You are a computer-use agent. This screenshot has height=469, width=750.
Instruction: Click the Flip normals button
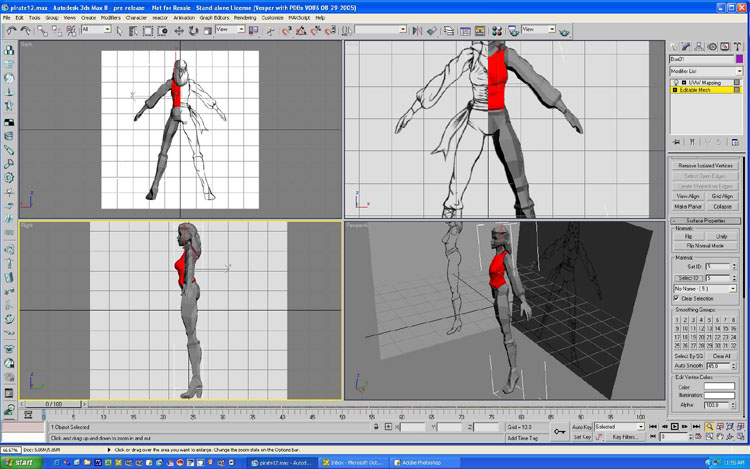pyautogui.click(x=688, y=236)
